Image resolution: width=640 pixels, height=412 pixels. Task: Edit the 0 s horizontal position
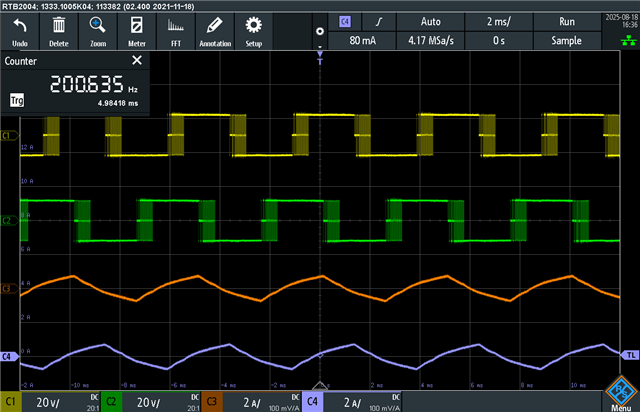(x=499, y=41)
